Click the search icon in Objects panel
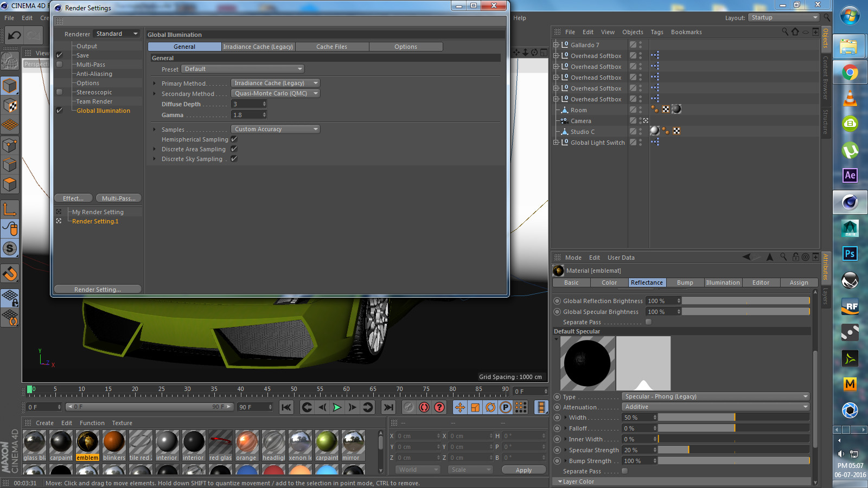868x488 pixels. click(x=784, y=32)
